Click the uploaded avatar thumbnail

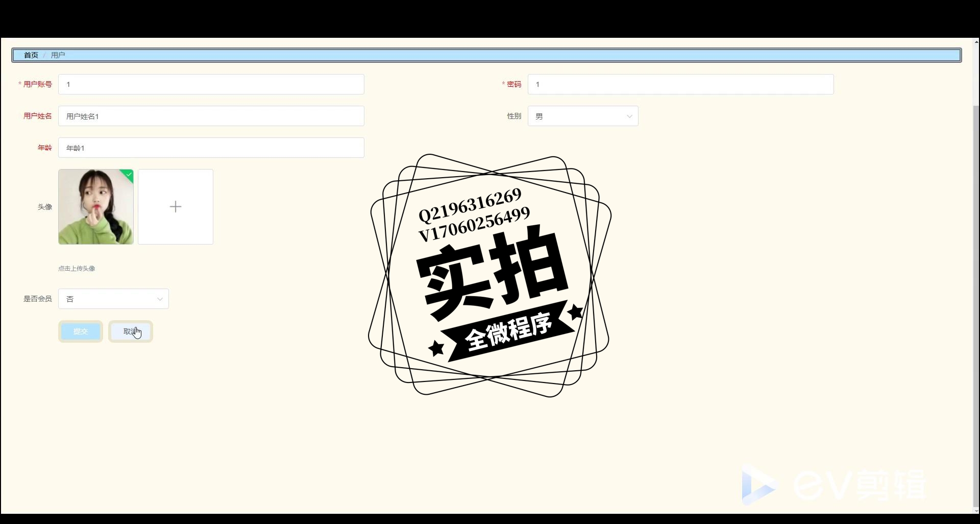(96, 207)
